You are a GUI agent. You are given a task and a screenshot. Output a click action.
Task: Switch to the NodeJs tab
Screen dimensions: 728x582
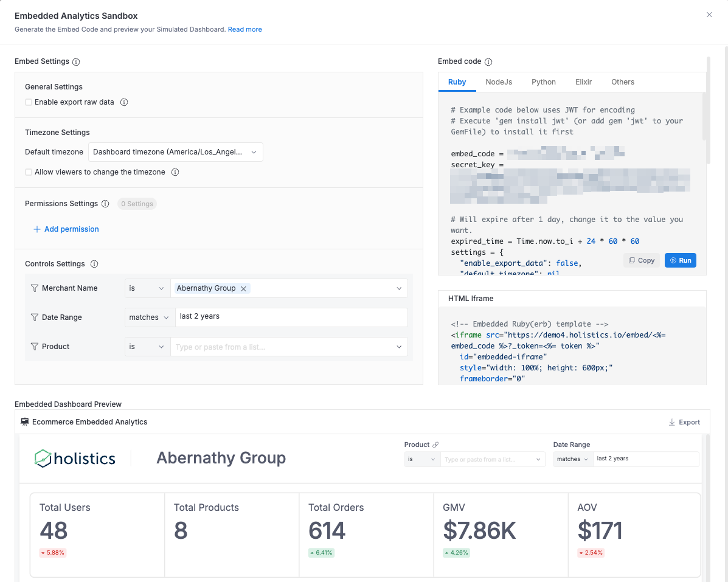pyautogui.click(x=499, y=82)
